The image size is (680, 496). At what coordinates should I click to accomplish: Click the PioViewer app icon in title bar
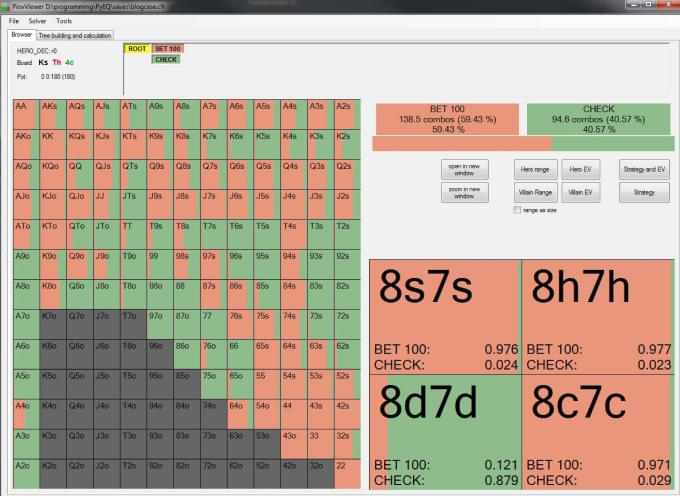click(x=7, y=6)
